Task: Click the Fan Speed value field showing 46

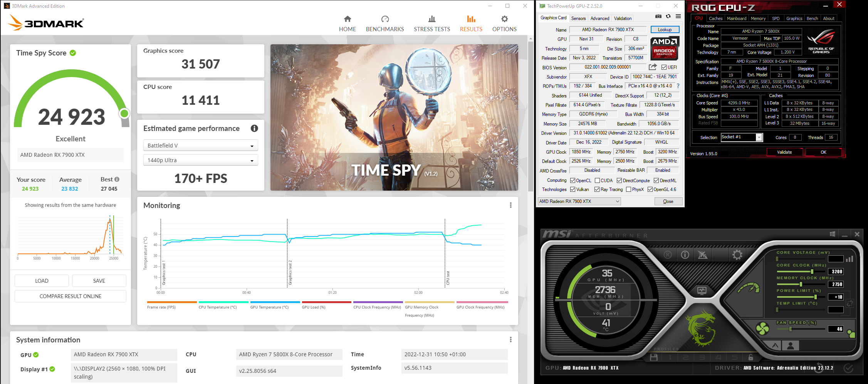Action: click(836, 329)
